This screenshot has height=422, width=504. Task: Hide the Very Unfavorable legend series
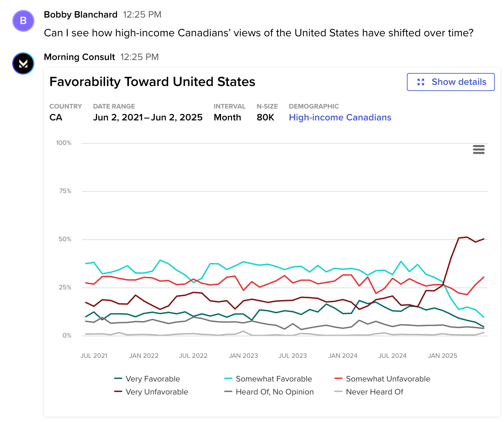click(x=157, y=392)
